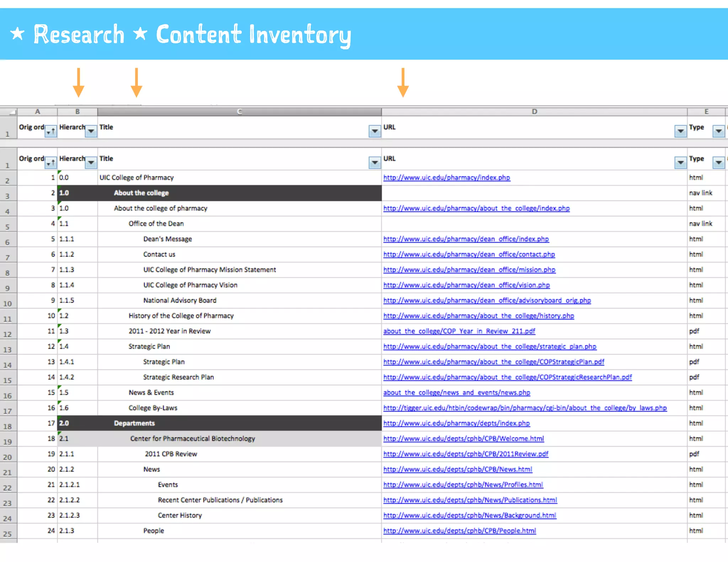Select the 'Strategic Research Plan' cell
Viewport: 728px width, 562px height.
(240, 377)
